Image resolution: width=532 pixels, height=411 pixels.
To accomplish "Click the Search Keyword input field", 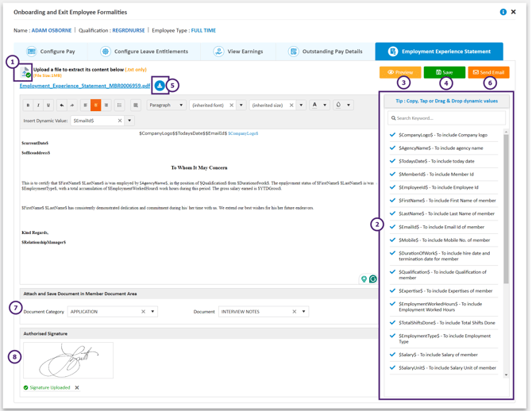I will tap(446, 118).
